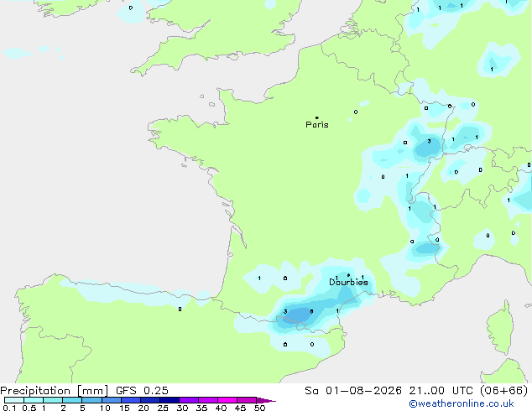
Task: Click the Paris location dot marker
Action: pyautogui.click(x=317, y=117)
